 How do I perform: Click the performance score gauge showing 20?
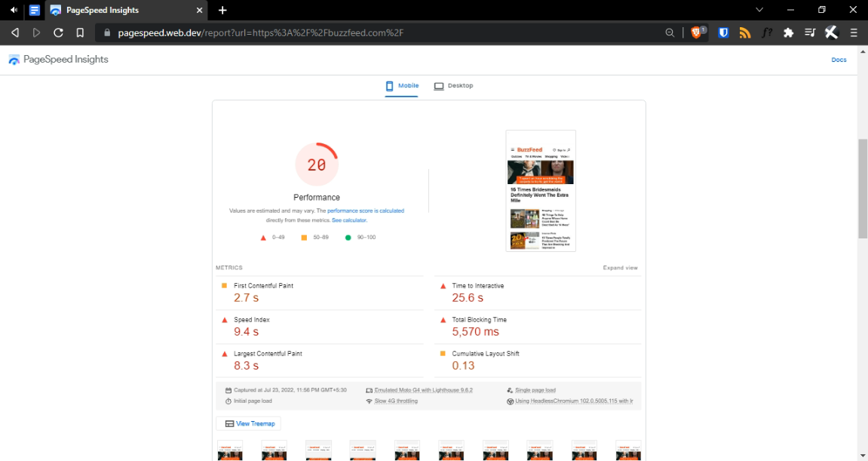click(317, 164)
